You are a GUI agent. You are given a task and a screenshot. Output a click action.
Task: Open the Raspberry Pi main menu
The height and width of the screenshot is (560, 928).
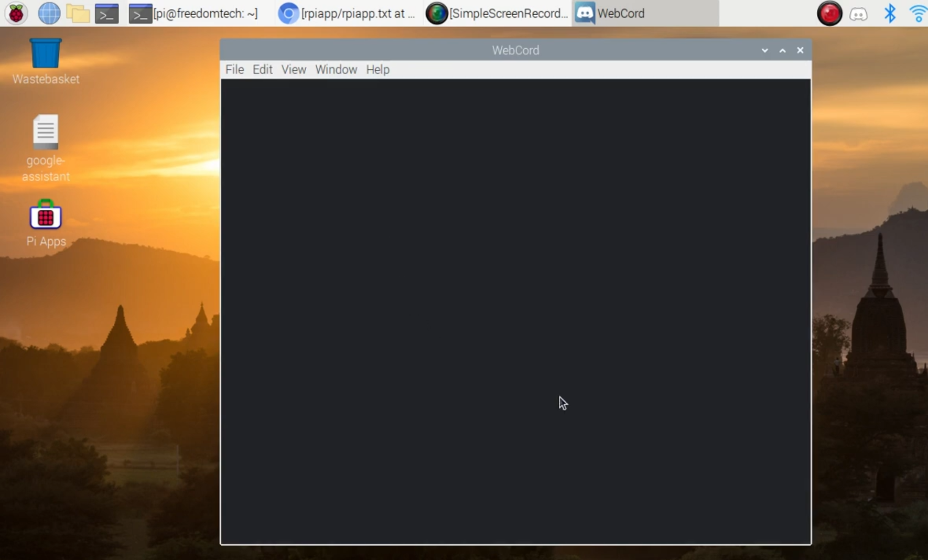[x=16, y=13]
